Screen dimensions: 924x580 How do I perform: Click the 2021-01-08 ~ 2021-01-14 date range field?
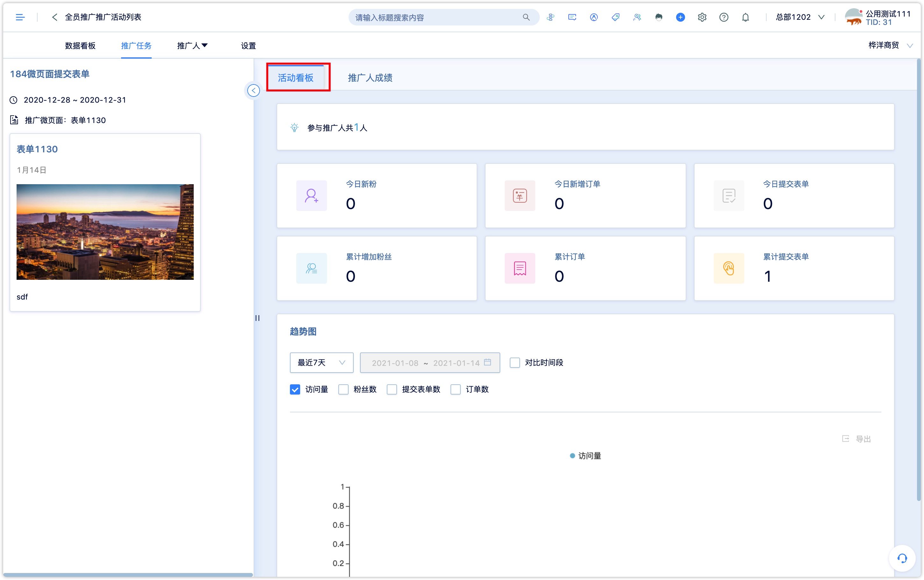[430, 363]
